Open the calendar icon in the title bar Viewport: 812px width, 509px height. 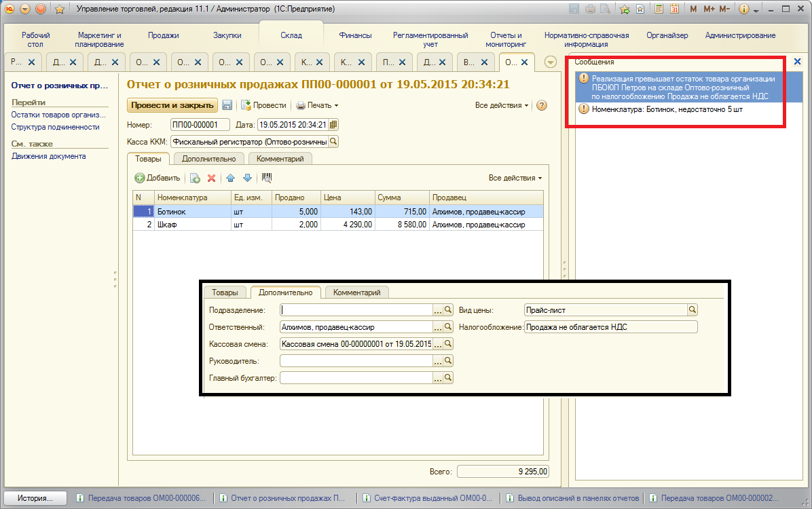point(675,9)
